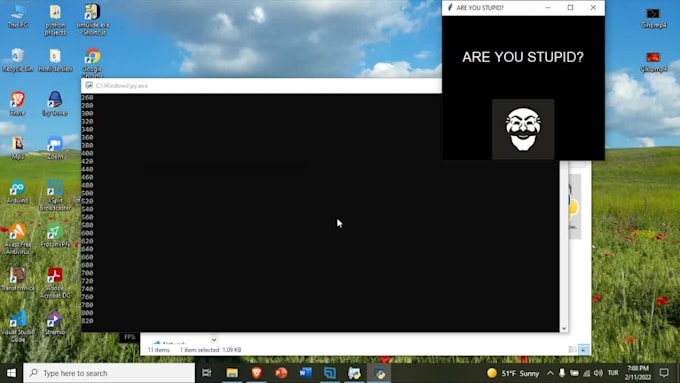This screenshot has height=383, width=680.
Task: Click '1 item selected 1.09 KB' status text
Action: click(210, 350)
